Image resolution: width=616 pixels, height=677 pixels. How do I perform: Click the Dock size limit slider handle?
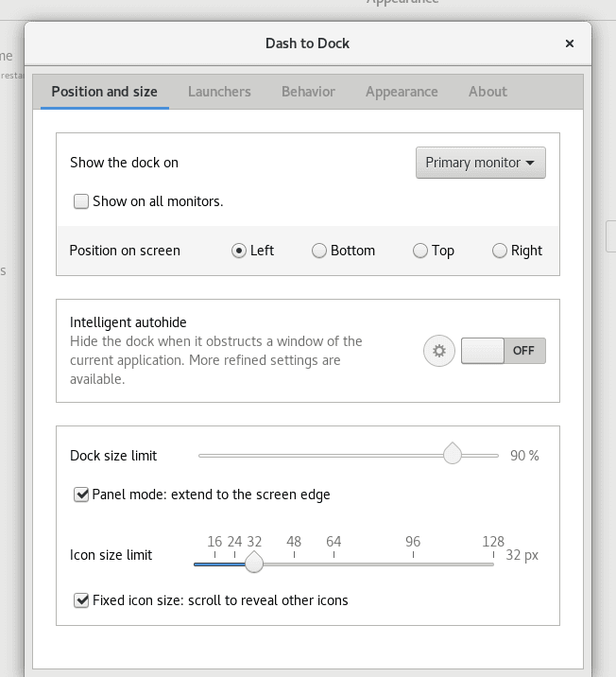coord(453,454)
